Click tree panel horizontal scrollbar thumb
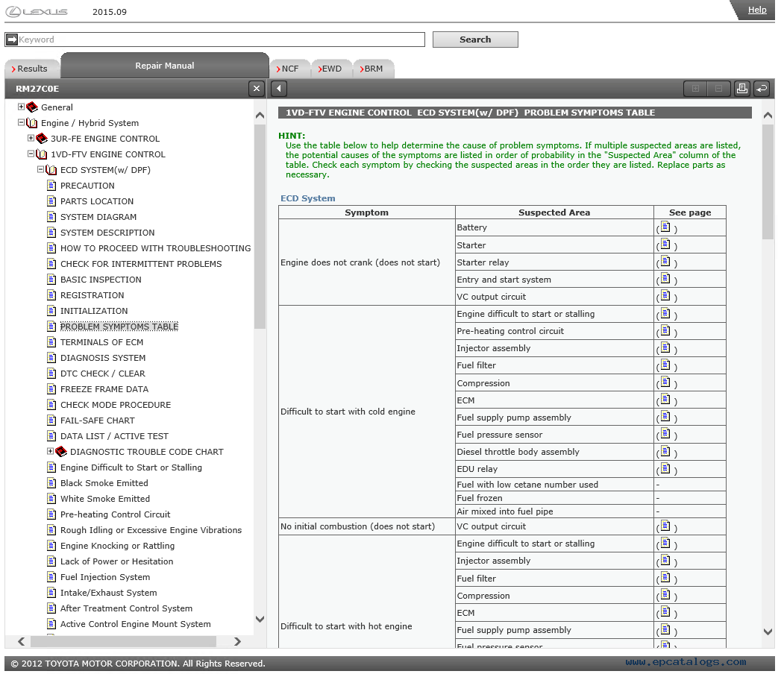Image resolution: width=784 pixels, height=674 pixels. pyautogui.click(x=124, y=641)
